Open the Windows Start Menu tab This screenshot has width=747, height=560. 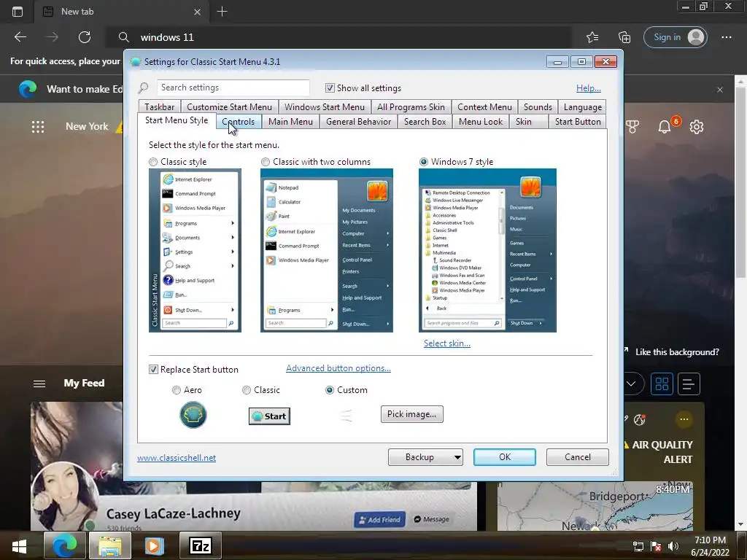(x=325, y=107)
